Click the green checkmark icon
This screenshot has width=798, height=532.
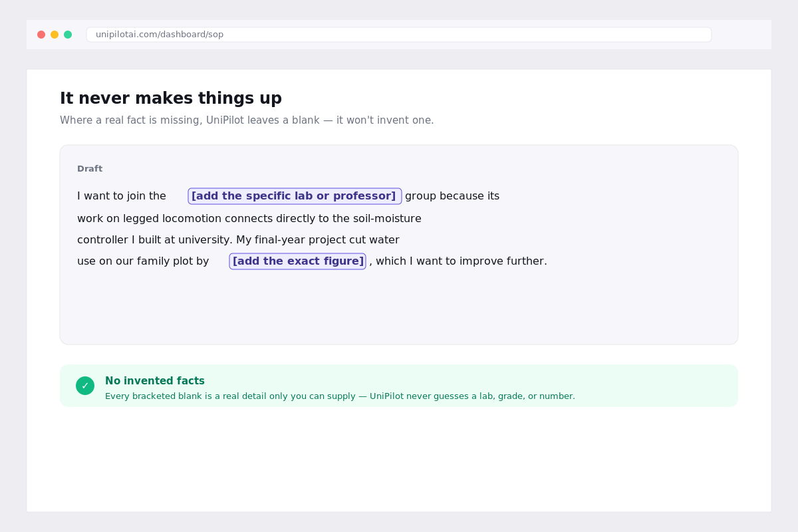point(85,386)
